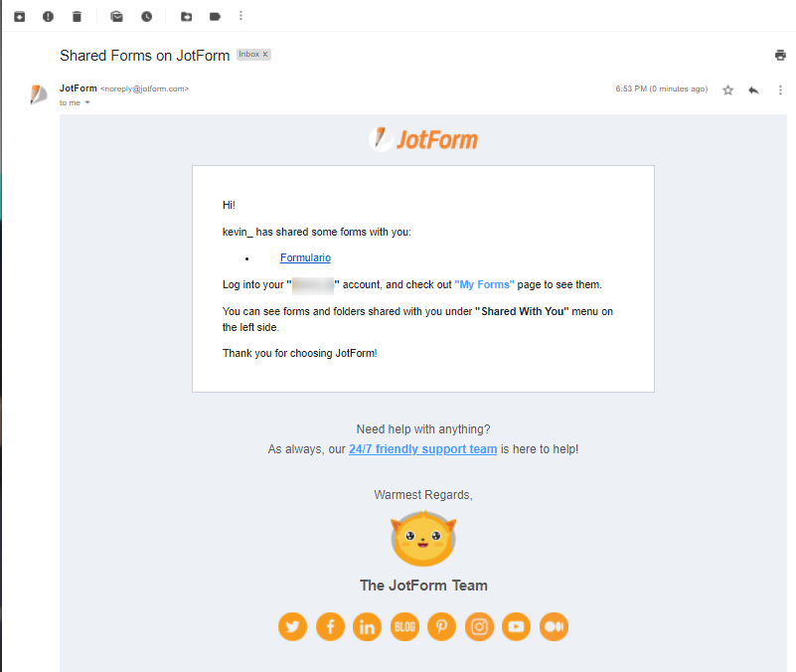Open the toolbar's More options menu
The width and height of the screenshot is (796, 672).
coord(240,16)
